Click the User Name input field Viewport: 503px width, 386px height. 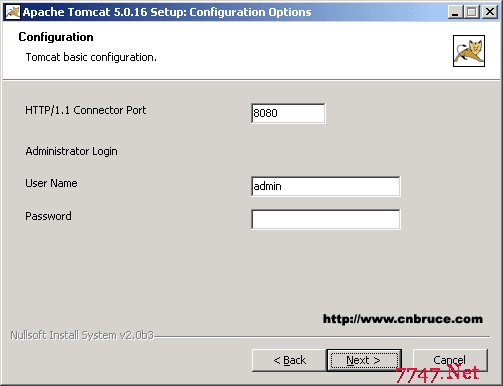[326, 186]
